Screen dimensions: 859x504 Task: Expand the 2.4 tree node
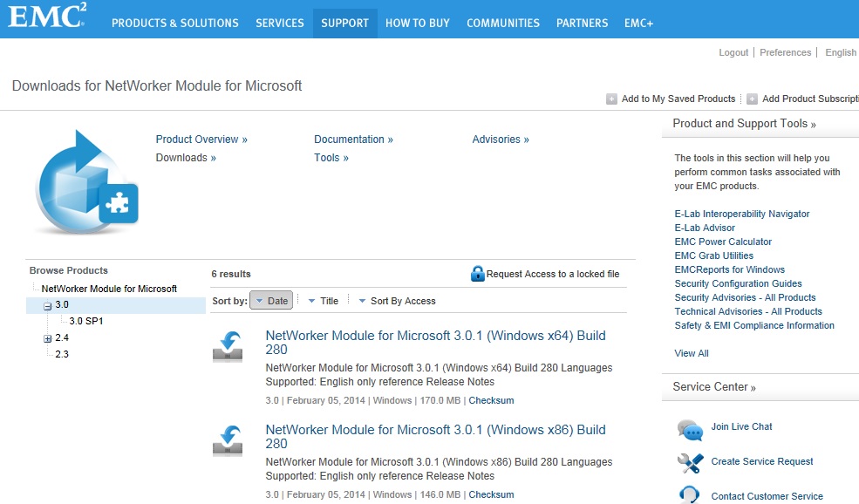[48, 338]
